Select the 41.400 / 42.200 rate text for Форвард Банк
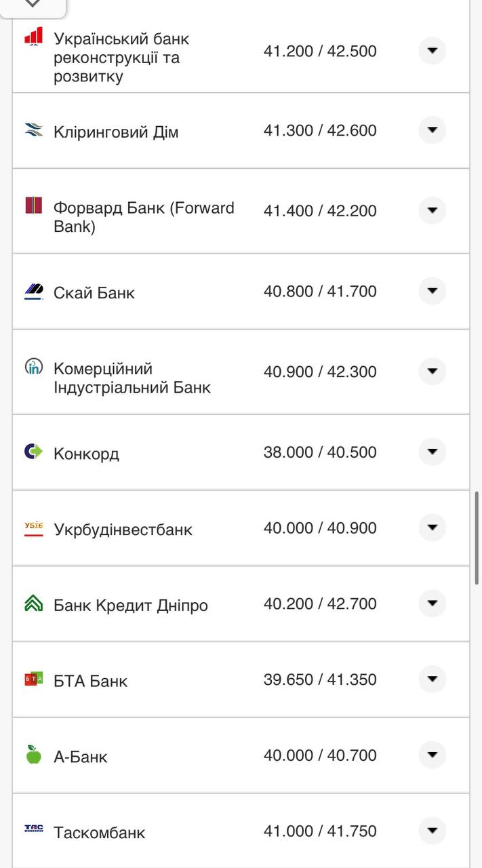Viewport: 482px width, 868px height. (x=320, y=210)
